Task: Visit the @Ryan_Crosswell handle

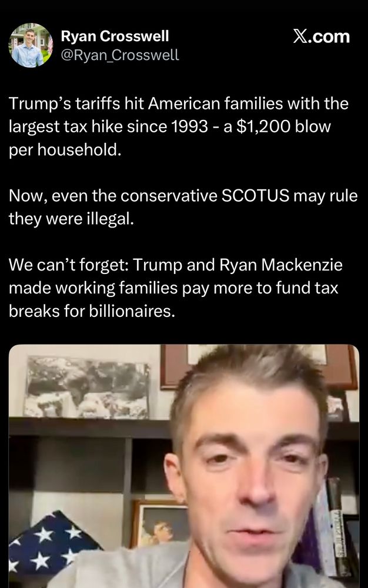Action: [120, 55]
